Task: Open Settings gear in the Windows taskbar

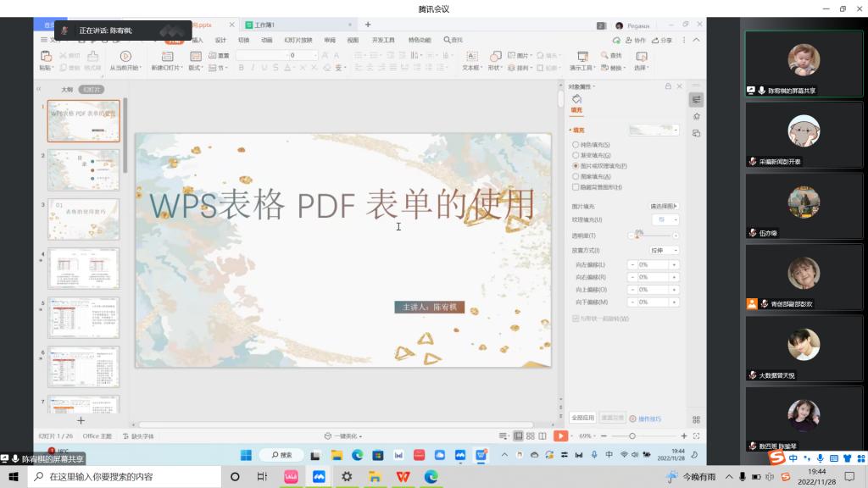Action: [x=347, y=476]
